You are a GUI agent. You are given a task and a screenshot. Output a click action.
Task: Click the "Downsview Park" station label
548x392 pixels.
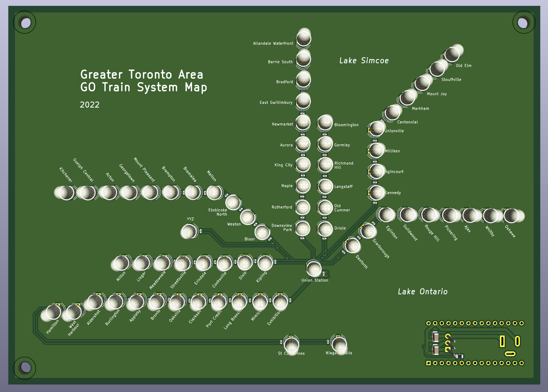pos(282,227)
